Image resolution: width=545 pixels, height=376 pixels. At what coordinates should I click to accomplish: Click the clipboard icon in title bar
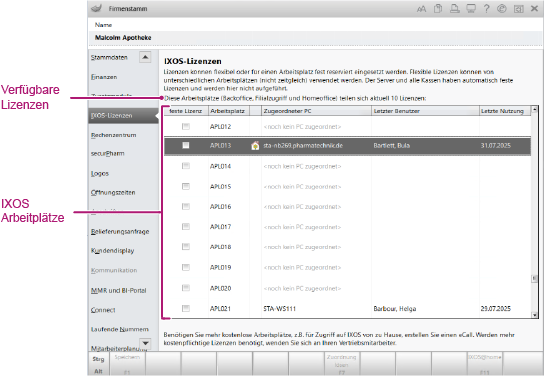tap(438, 8)
